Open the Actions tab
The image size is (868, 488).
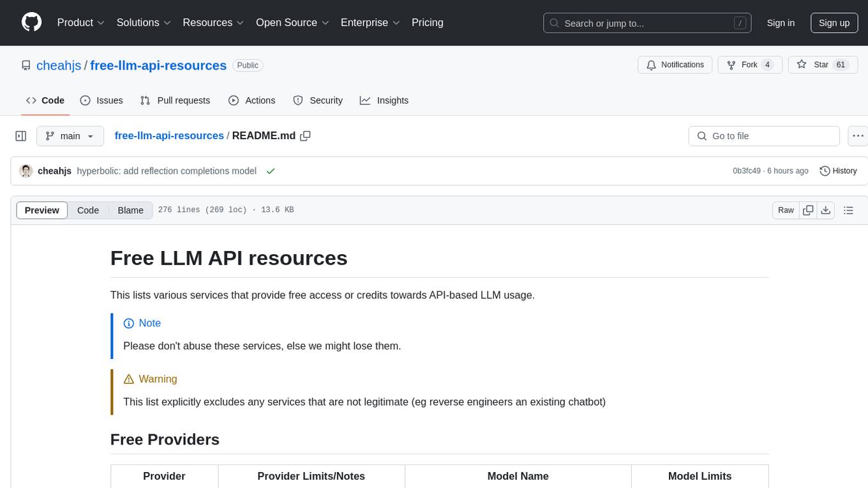pyautogui.click(x=251, y=100)
